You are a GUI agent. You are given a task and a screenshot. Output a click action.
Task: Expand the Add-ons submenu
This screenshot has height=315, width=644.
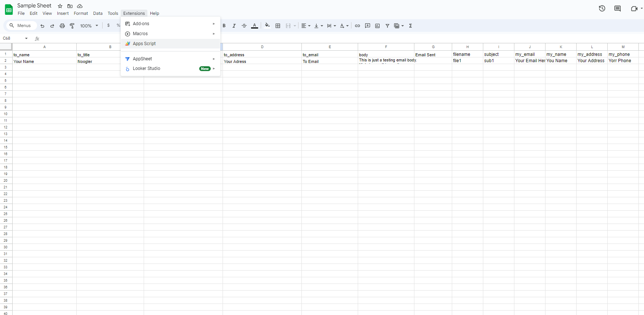[170, 24]
